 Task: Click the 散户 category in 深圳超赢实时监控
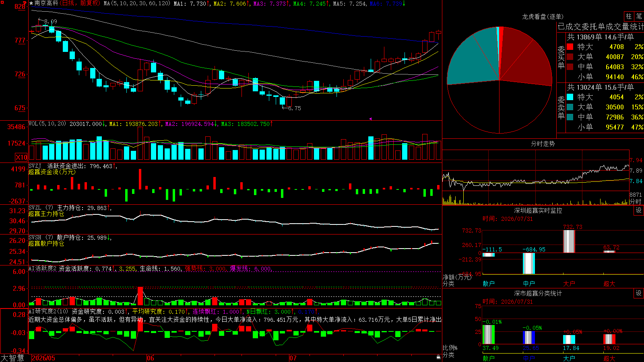coord(489,284)
